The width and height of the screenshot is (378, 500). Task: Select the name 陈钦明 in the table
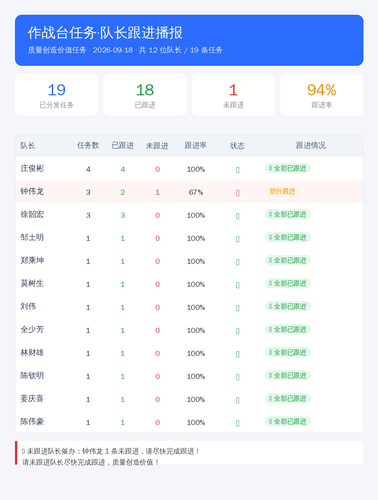tap(32, 375)
